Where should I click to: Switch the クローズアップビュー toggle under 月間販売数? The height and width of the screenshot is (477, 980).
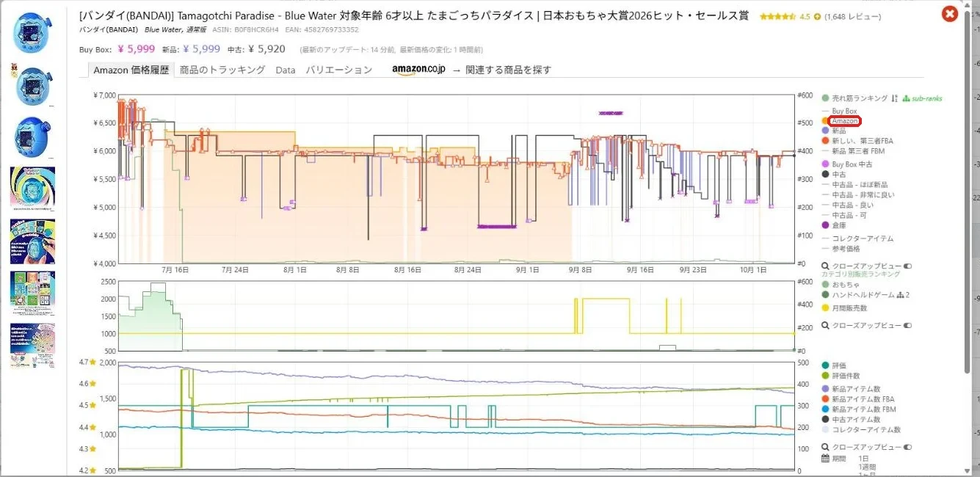point(907,325)
